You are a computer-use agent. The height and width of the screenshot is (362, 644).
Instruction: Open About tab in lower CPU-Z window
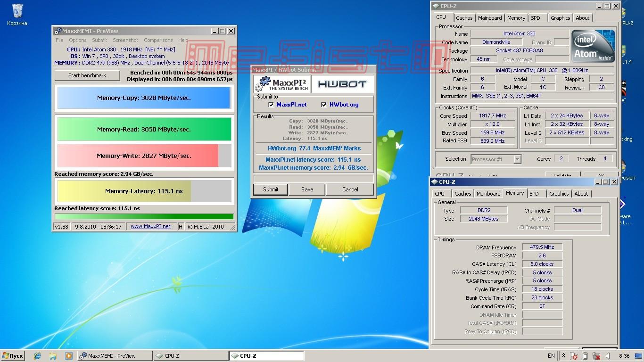pyautogui.click(x=581, y=194)
